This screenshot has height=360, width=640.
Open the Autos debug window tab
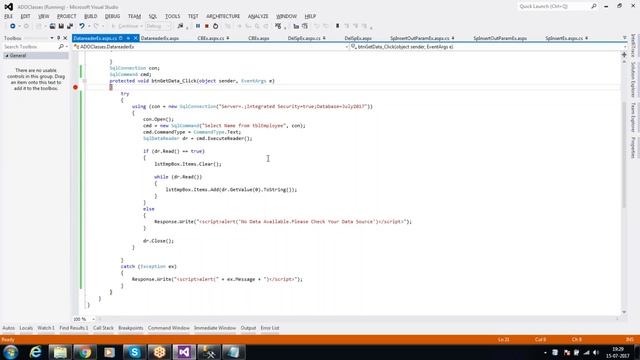[x=9, y=328]
